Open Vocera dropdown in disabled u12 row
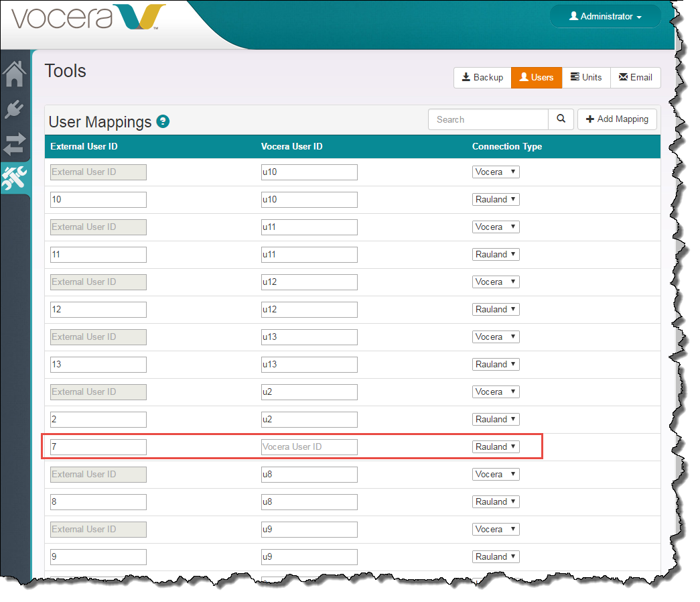This screenshot has width=700, height=602. click(496, 282)
